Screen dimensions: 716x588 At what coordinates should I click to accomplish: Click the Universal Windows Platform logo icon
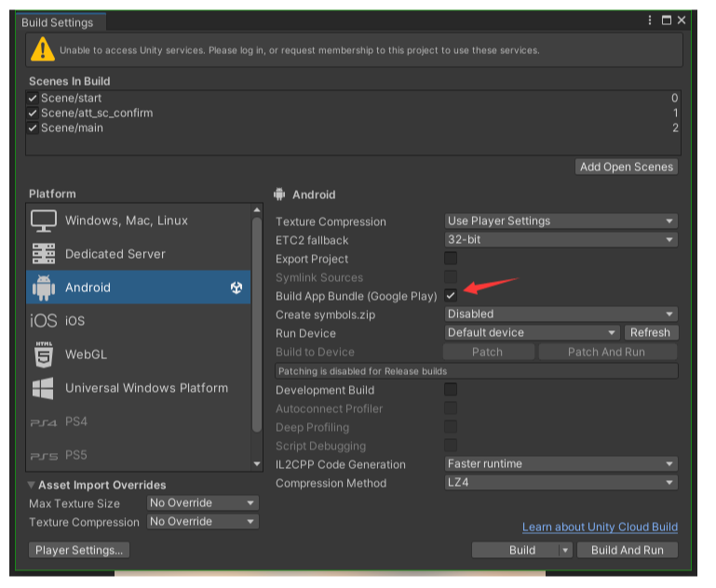tap(43, 388)
